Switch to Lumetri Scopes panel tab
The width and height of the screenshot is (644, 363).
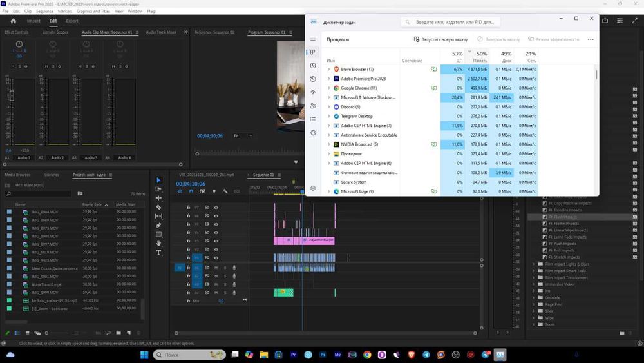click(x=55, y=32)
